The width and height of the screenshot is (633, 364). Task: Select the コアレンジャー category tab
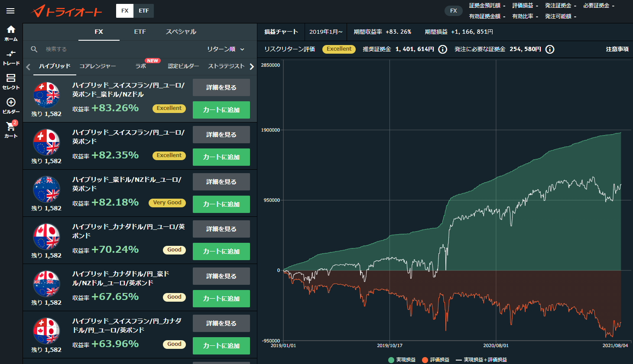coord(97,66)
